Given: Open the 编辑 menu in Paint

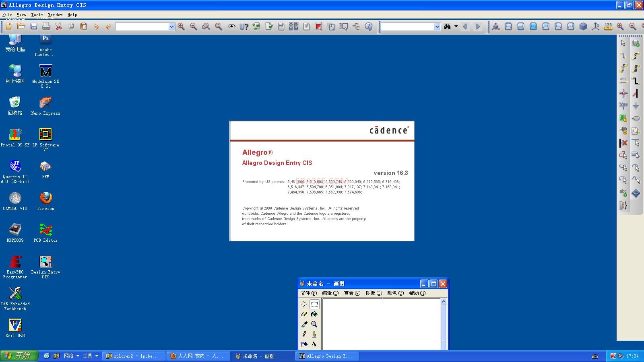Looking at the screenshot, I should [330, 293].
